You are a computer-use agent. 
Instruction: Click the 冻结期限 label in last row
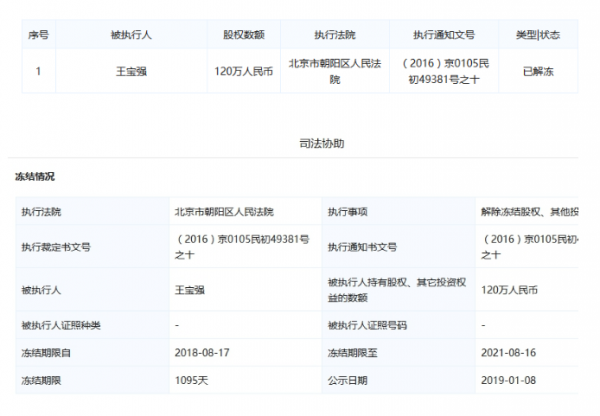[x=41, y=380]
